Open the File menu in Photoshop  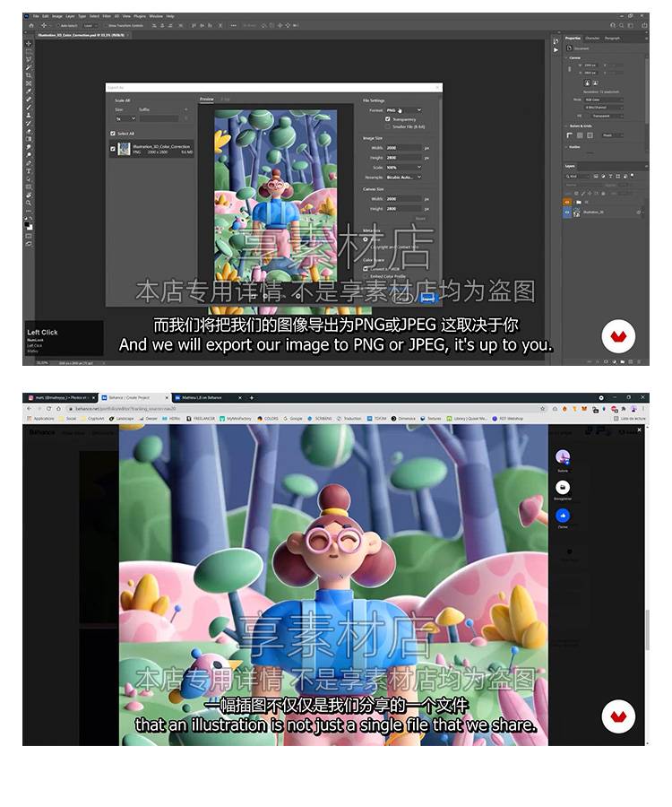point(36,16)
